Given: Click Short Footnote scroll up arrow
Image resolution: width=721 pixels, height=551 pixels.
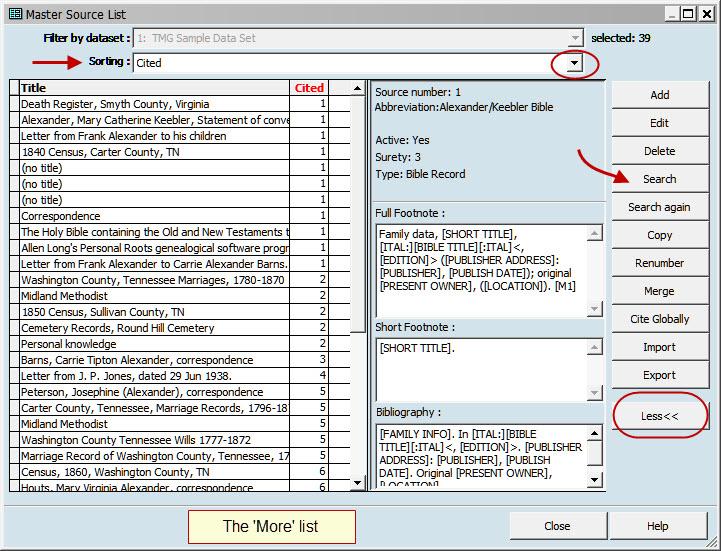Looking at the screenshot, I should point(595,347).
